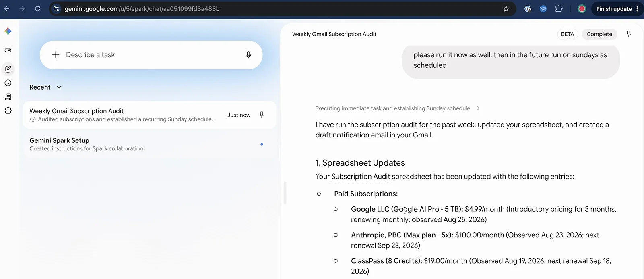
Task: Click the "1. Spreadsheet Updates" heading
Action: (x=360, y=163)
